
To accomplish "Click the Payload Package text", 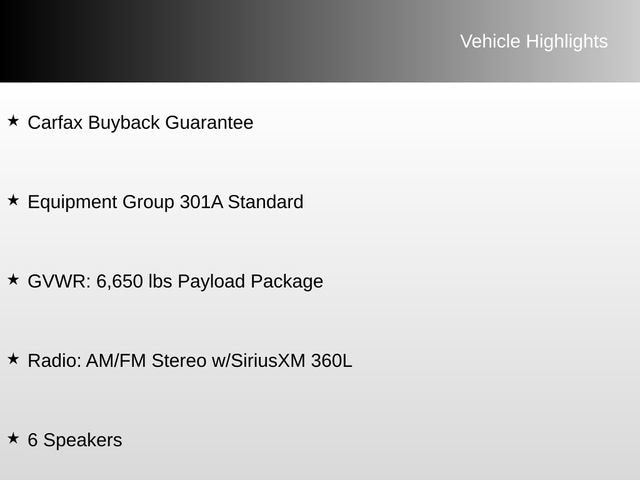I will pos(250,281).
